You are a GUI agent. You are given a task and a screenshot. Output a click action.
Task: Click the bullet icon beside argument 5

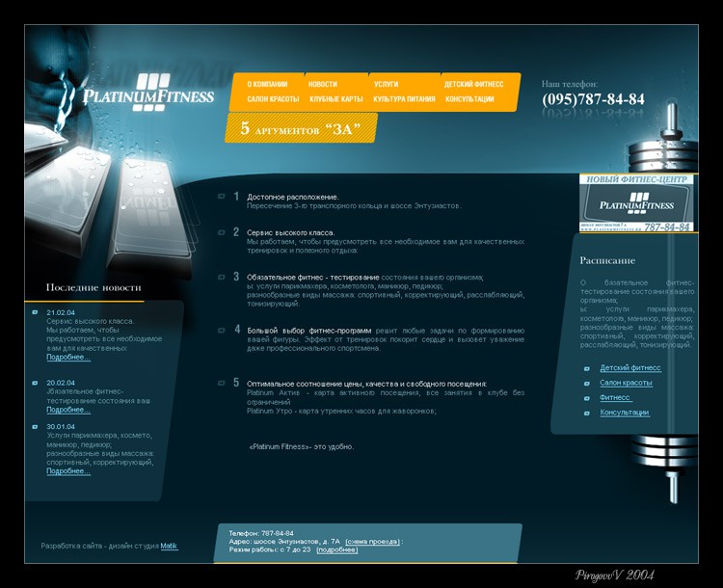pyautogui.click(x=222, y=384)
